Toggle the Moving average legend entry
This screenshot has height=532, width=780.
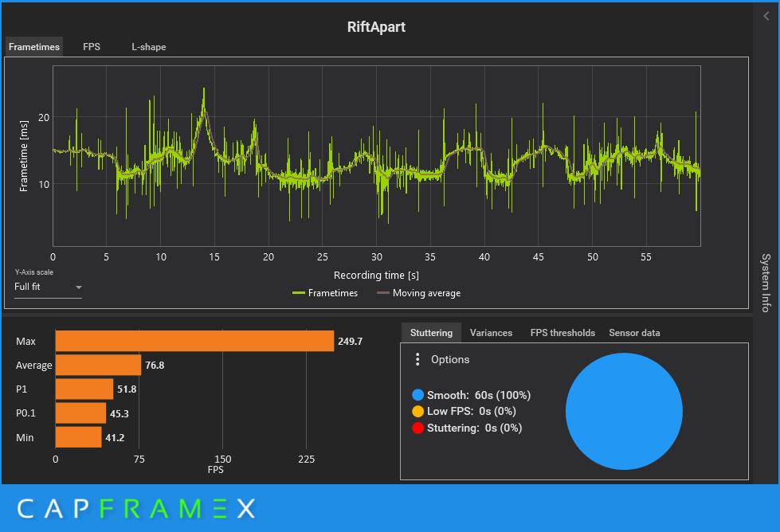coord(419,293)
